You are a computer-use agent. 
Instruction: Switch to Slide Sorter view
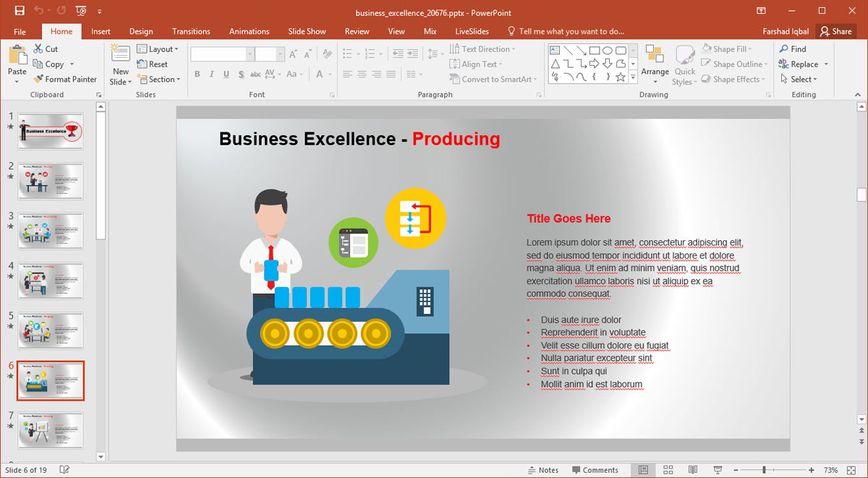[x=668, y=470]
